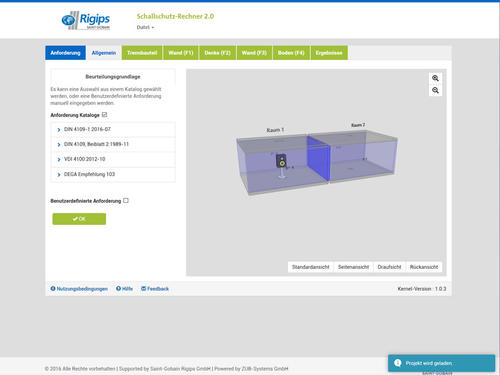Click the Raum 1 label
This screenshot has width=500, height=375.
pyautogui.click(x=275, y=130)
